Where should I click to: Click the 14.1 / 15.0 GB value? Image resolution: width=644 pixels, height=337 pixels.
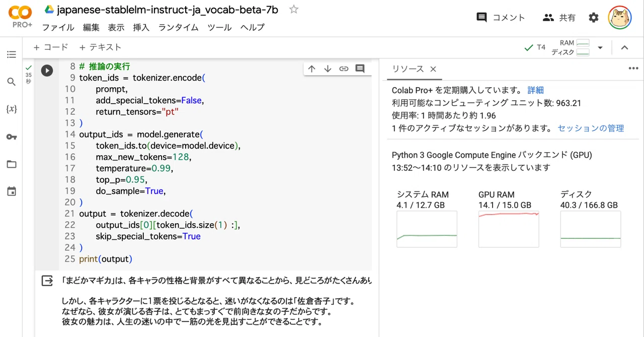pyautogui.click(x=505, y=205)
